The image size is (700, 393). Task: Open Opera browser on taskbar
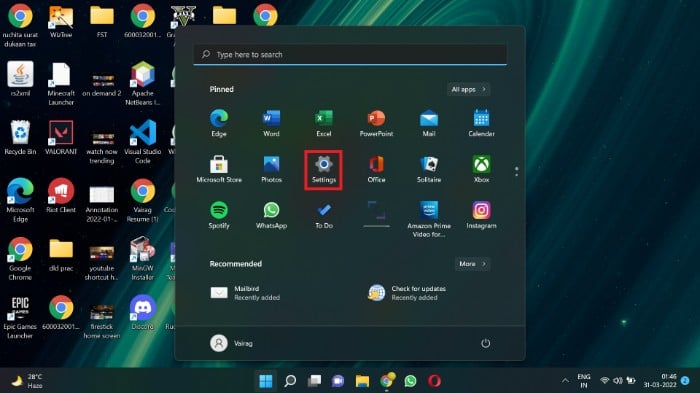click(x=434, y=381)
